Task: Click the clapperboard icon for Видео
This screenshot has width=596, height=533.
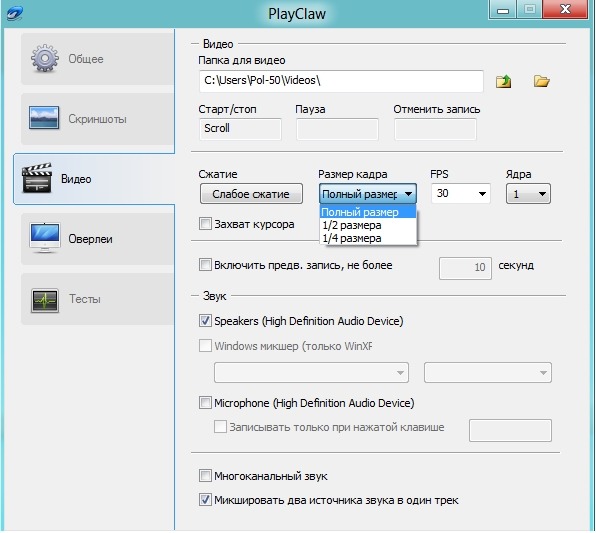Action: (37, 178)
